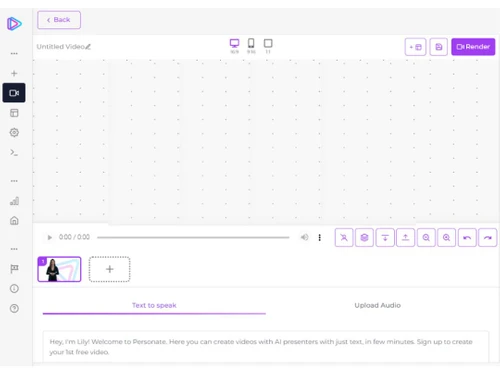The height and width of the screenshot is (375, 500).
Task: Mute the preview volume speaker
Action: [304, 237]
